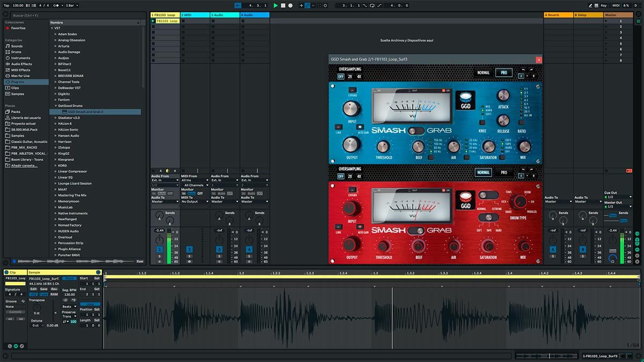The image size is (644, 362).
Task: Switch blue unit to Normal mode
Action: tap(483, 73)
